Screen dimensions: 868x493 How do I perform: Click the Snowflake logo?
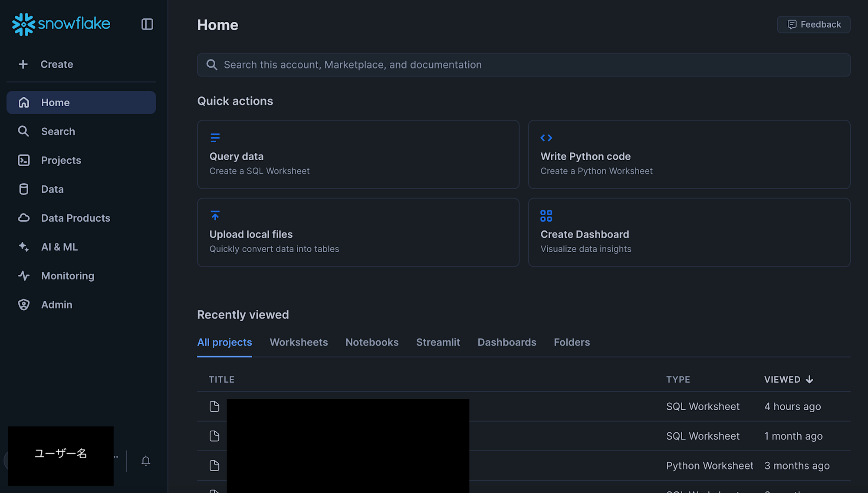tap(61, 24)
